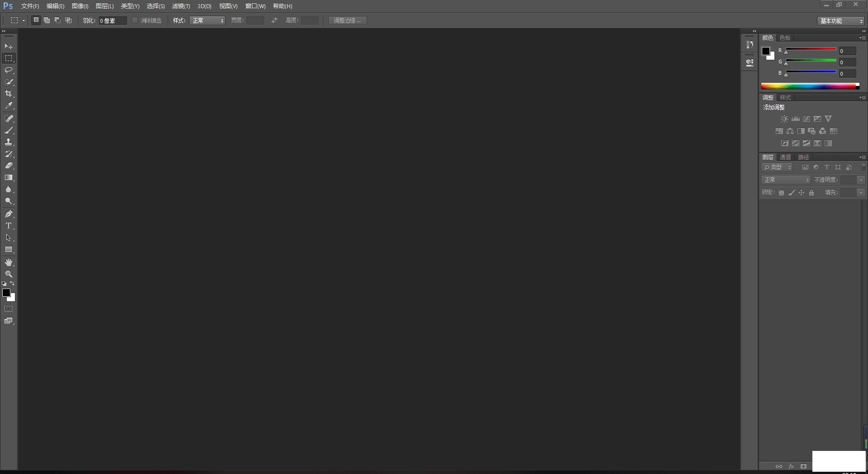
Task: Select the Crop tool
Action: tap(9, 94)
